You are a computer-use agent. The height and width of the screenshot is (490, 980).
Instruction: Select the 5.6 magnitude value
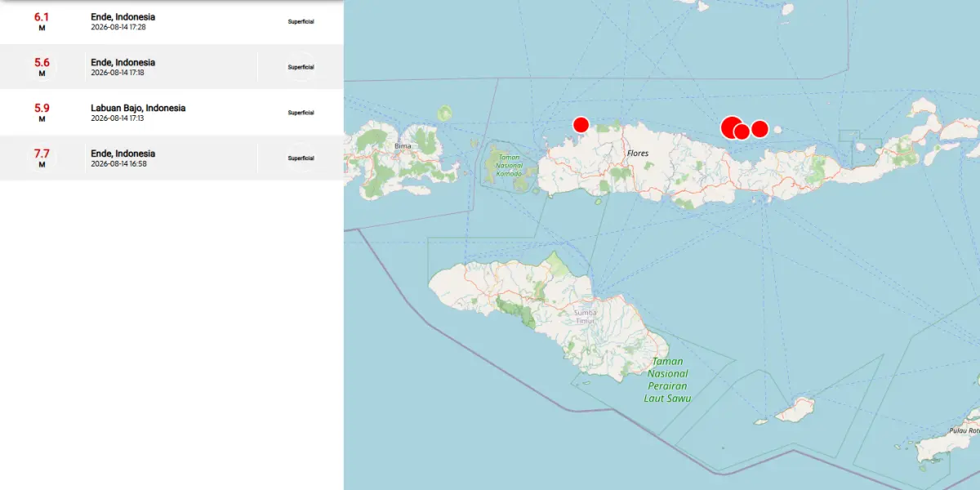click(x=42, y=62)
